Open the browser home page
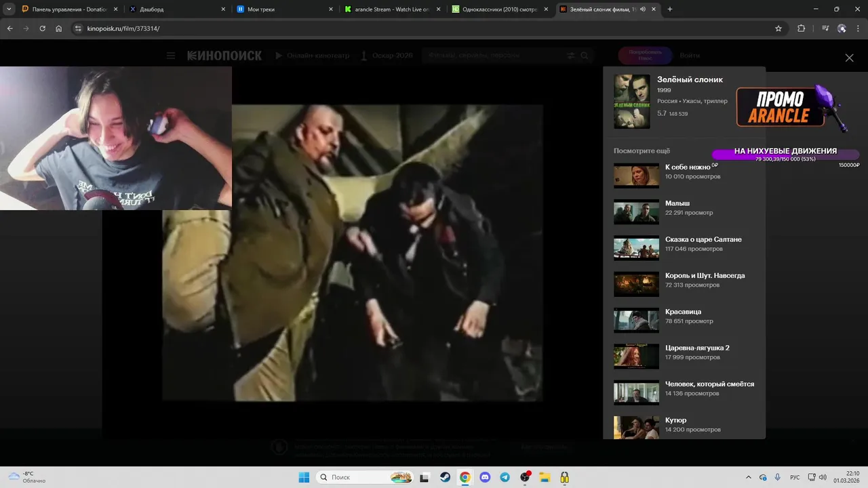This screenshot has width=868, height=488. (58, 28)
